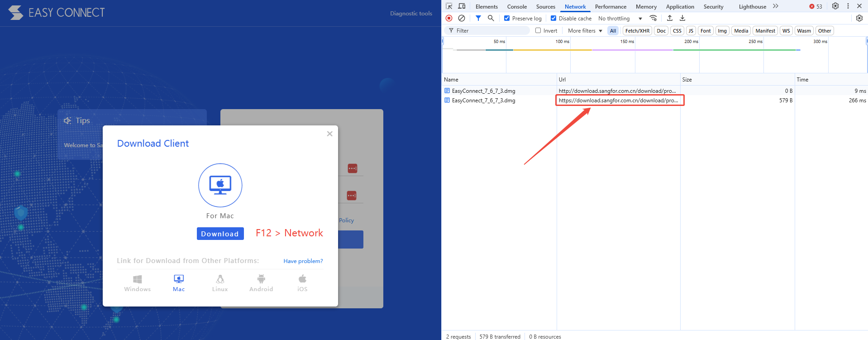The height and width of the screenshot is (340, 868).
Task: Click the Policy link behind dialog
Action: pyautogui.click(x=346, y=220)
